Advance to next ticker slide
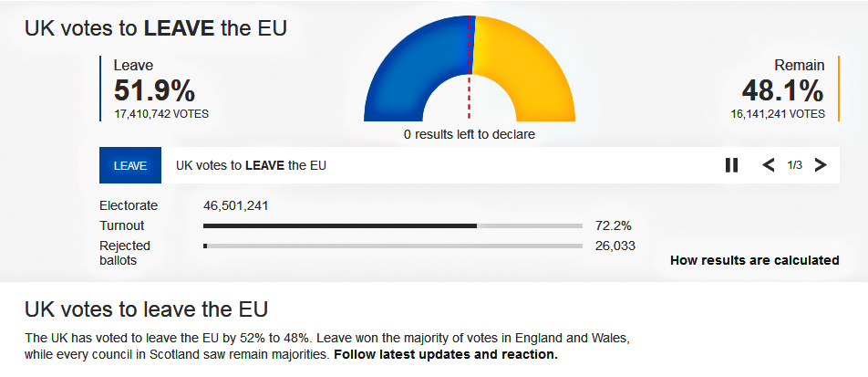 (x=820, y=165)
